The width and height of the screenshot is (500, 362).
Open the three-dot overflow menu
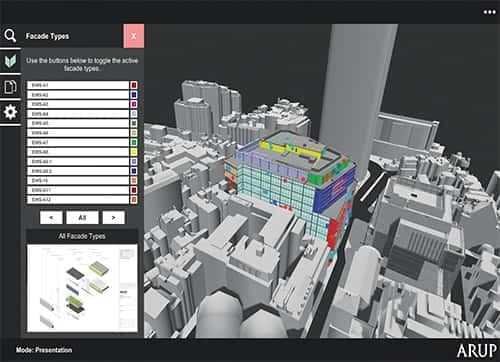(x=489, y=12)
